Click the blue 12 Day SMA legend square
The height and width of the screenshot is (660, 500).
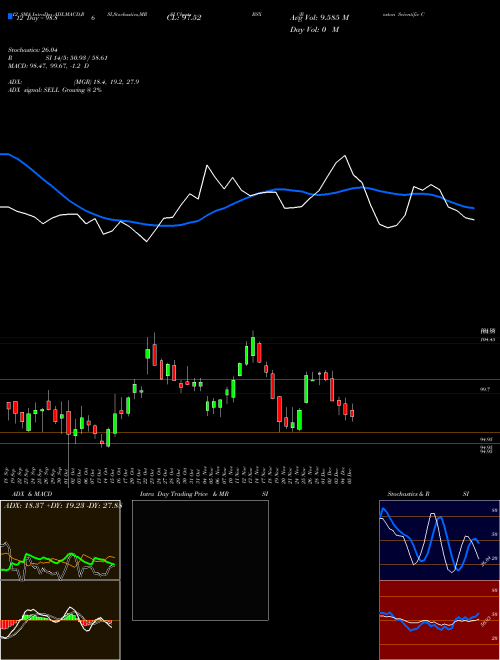pyautogui.click(x=11, y=17)
